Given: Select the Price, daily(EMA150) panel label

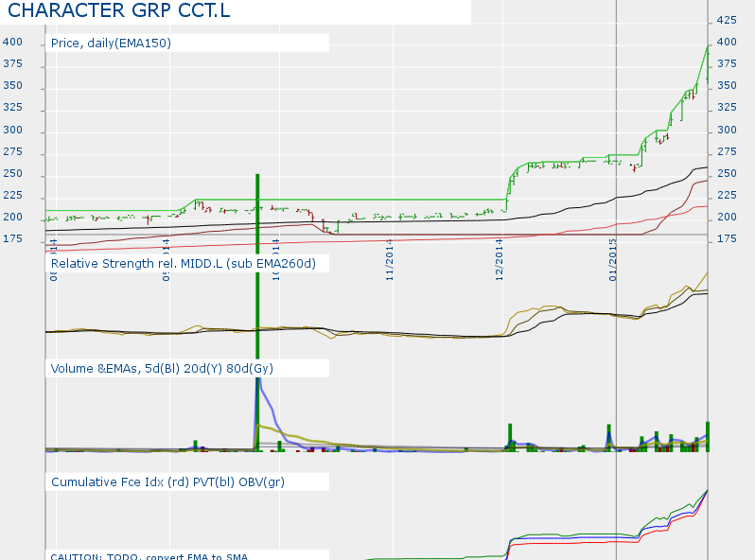Looking at the screenshot, I should click(111, 43).
